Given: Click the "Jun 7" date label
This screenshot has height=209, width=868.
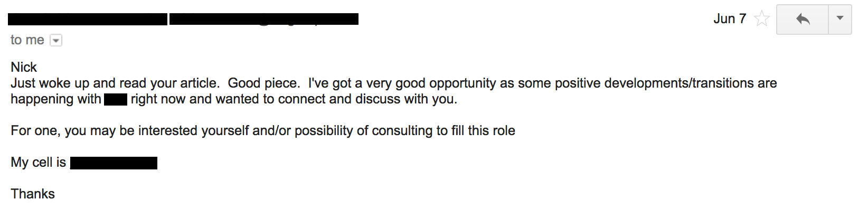Looking at the screenshot, I should pos(730,19).
